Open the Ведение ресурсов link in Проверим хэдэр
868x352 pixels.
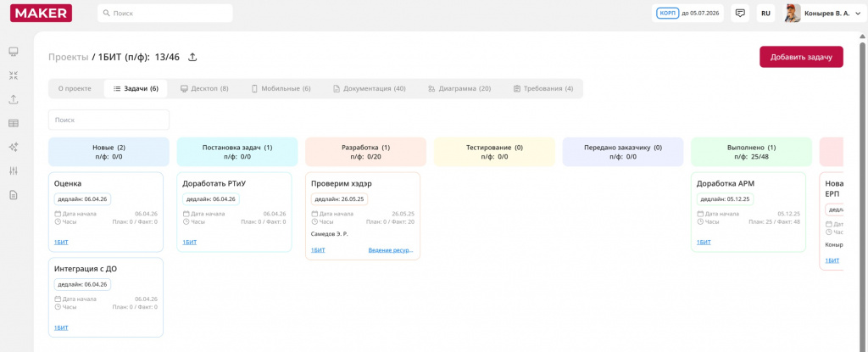click(391, 250)
